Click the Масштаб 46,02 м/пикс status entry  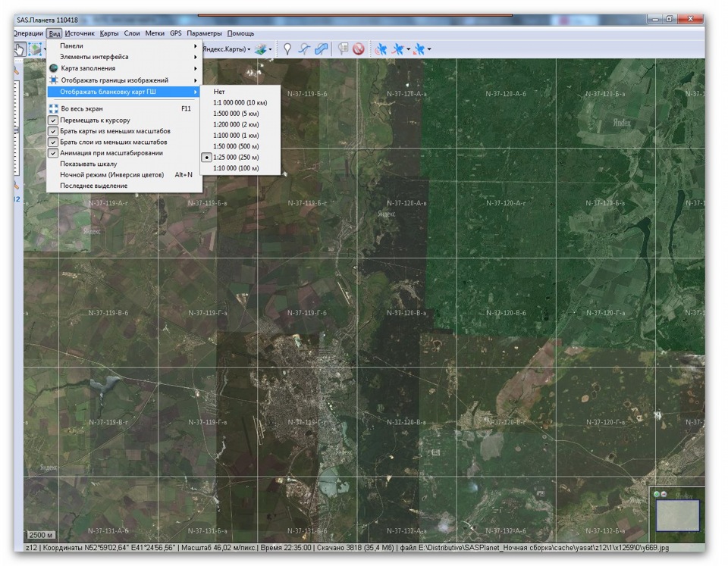point(218,548)
